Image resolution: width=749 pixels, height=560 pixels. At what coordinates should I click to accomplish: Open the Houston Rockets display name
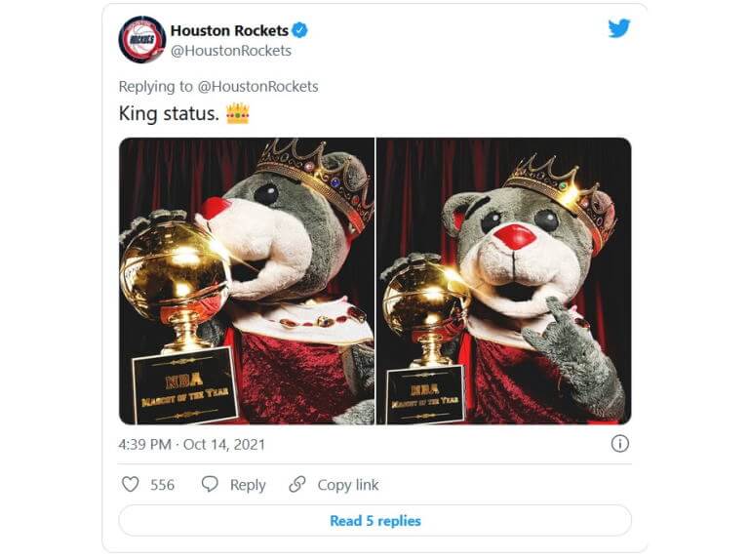pos(229,30)
